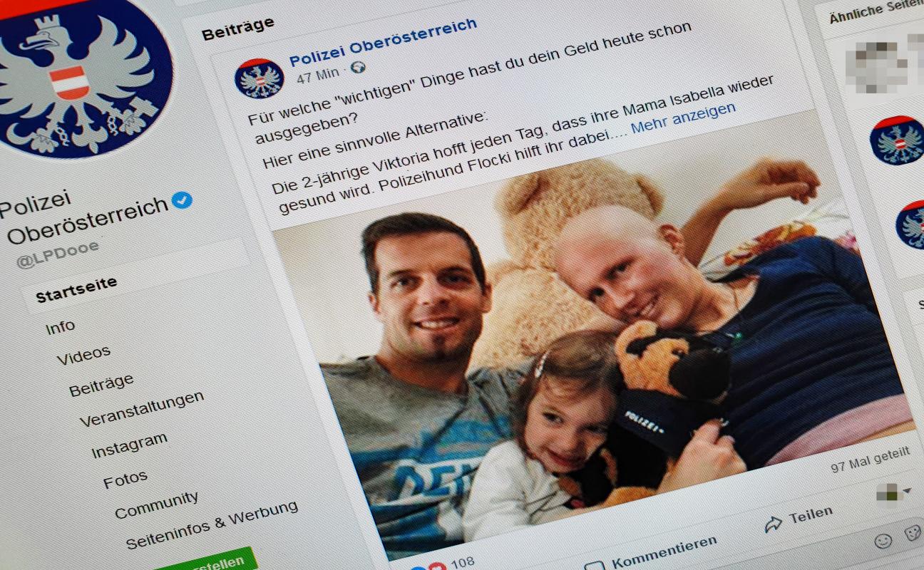Click the Teilen share arrow icon
This screenshot has width=924, height=570.
click(773, 524)
